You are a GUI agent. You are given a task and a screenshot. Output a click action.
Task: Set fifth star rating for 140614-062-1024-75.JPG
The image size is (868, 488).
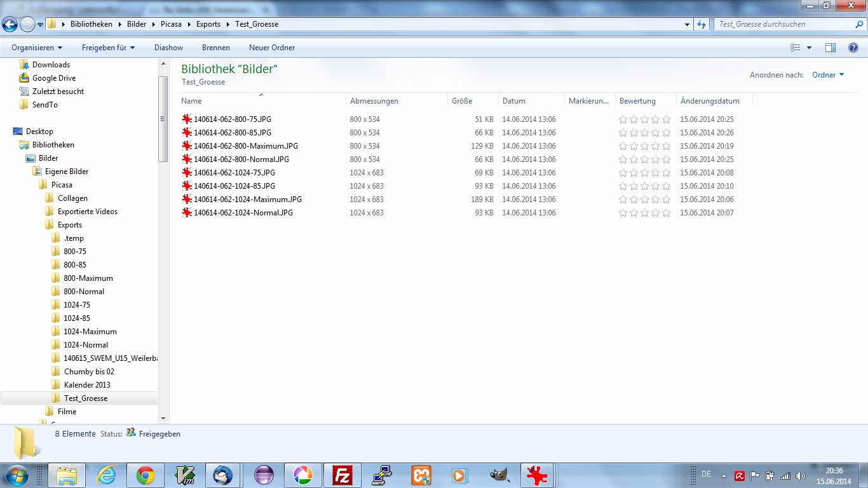coord(666,173)
